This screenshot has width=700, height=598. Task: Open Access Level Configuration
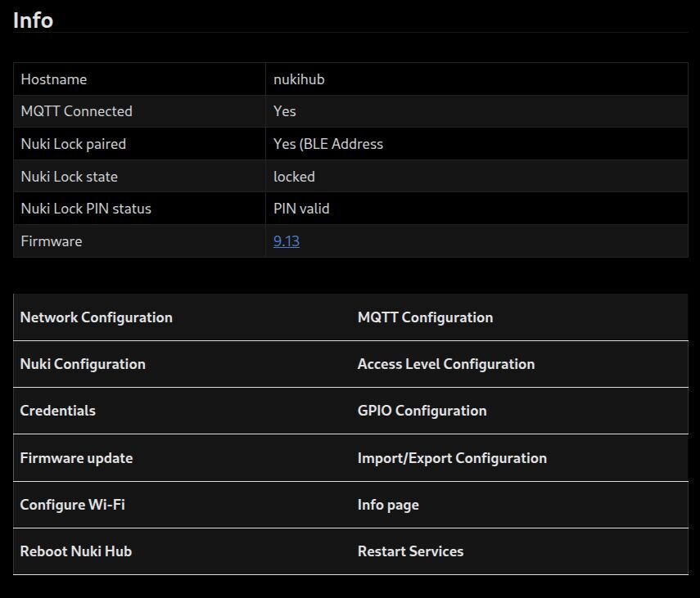tap(445, 364)
